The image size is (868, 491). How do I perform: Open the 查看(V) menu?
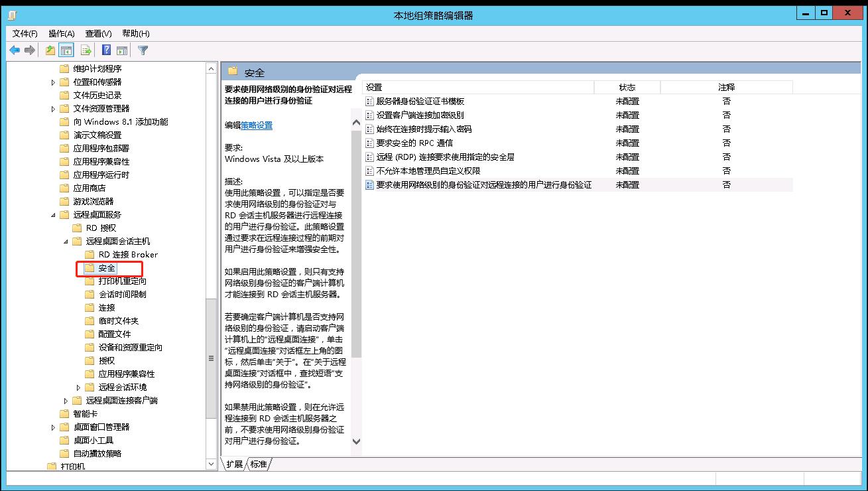98,33
